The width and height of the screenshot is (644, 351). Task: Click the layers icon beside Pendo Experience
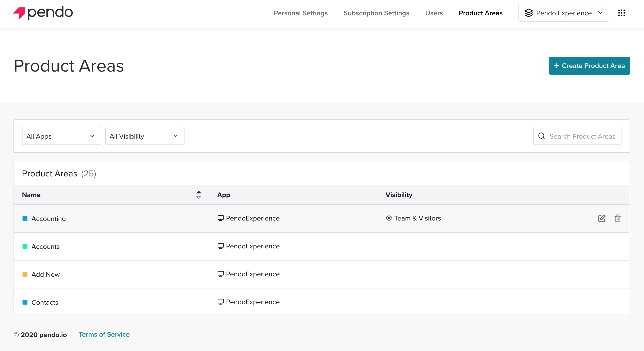(529, 13)
